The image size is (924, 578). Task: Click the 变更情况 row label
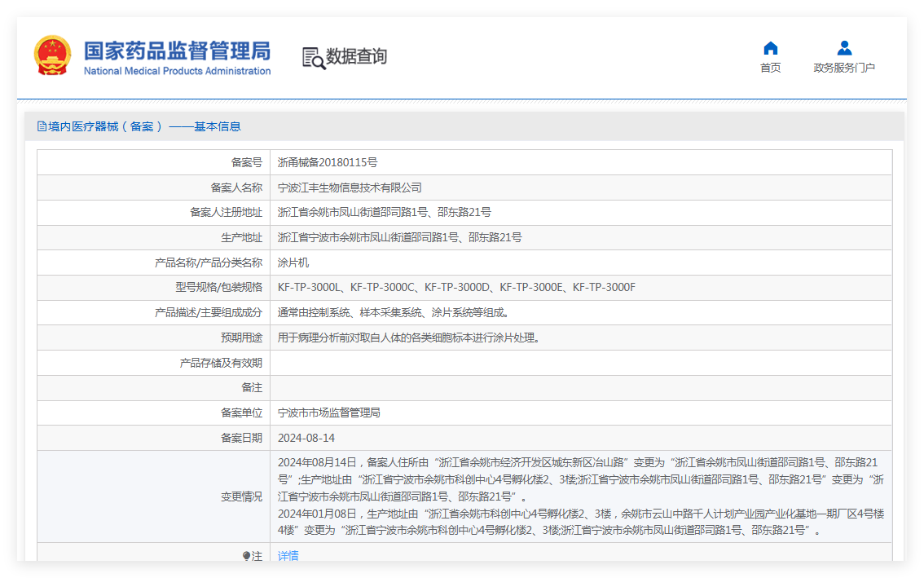(x=242, y=496)
